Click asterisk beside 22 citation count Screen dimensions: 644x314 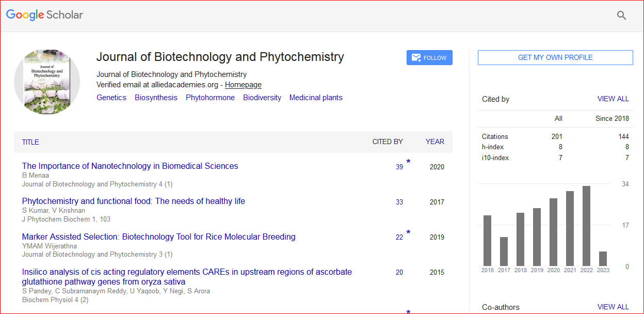[408, 232]
